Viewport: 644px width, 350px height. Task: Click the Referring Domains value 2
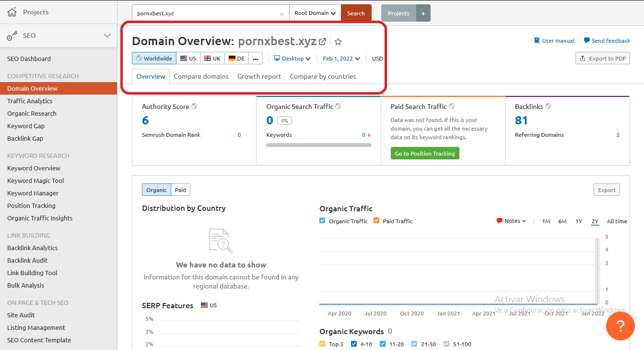click(618, 135)
